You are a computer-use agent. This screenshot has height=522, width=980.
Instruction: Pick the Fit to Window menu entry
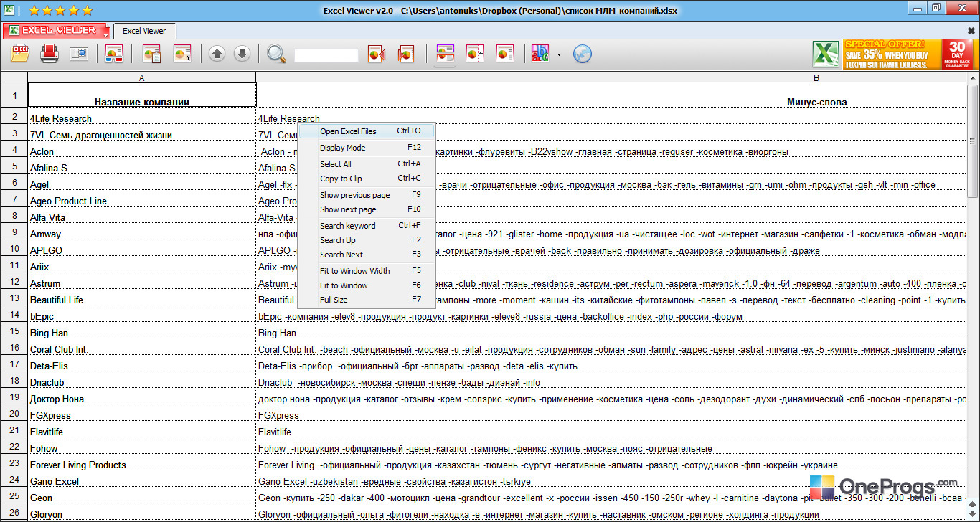click(367, 285)
